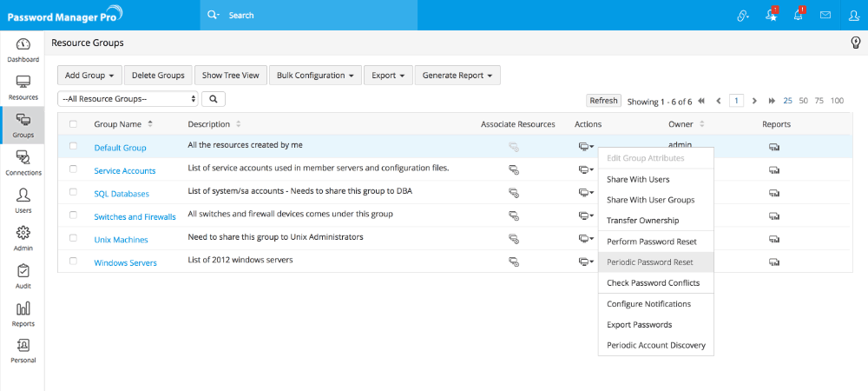Open the mail envelope icon in header

[825, 15]
